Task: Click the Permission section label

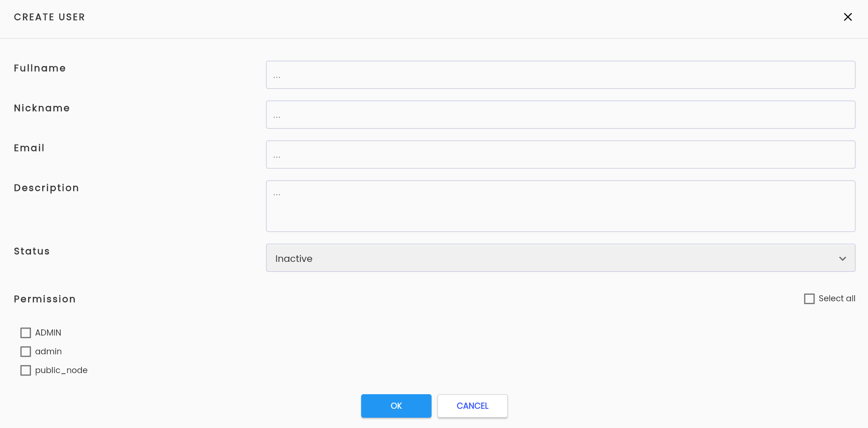Action: tap(45, 299)
